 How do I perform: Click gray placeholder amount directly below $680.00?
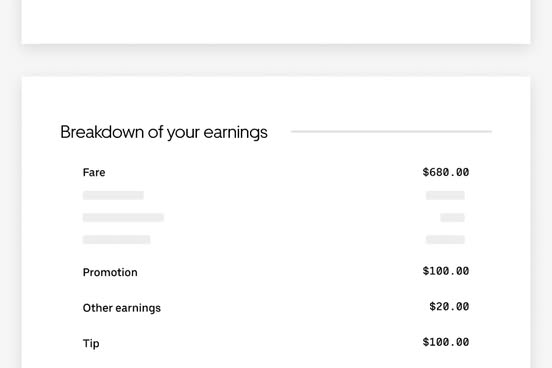(445, 195)
